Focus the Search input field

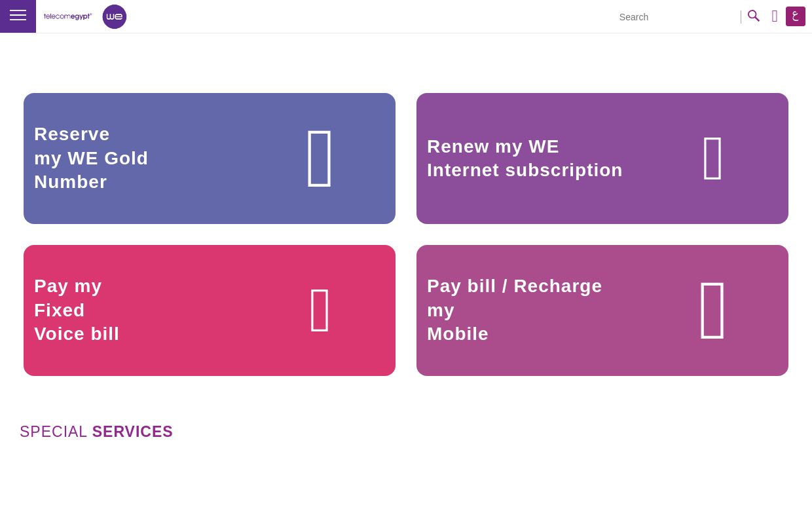click(x=674, y=17)
